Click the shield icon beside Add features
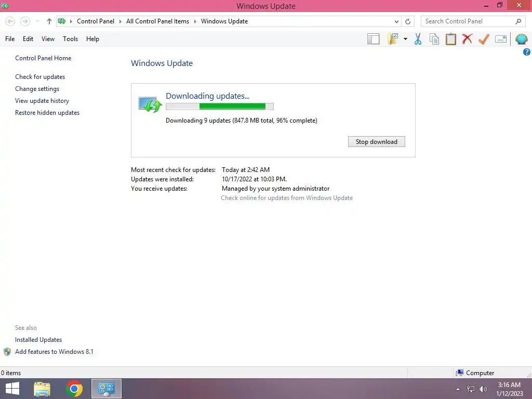532x399 pixels. (7, 352)
